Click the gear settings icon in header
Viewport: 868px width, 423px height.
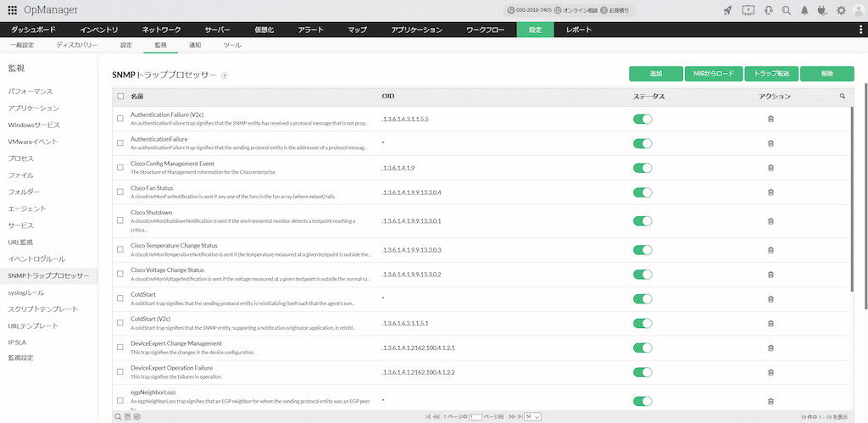(x=841, y=10)
